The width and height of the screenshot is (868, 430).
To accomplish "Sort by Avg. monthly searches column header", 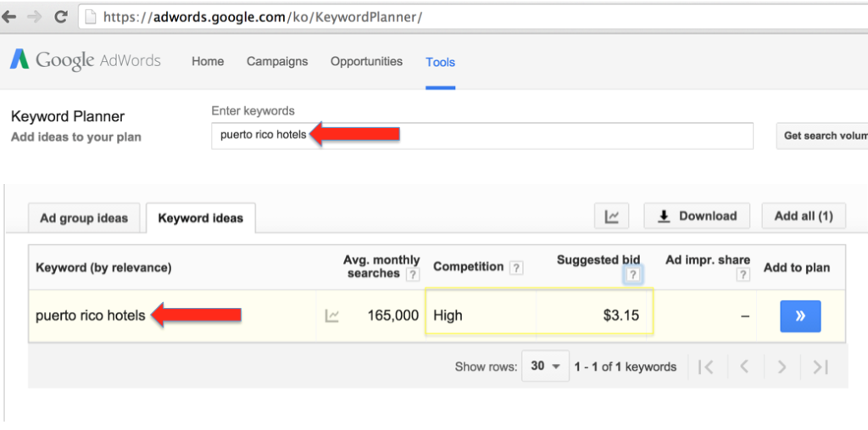I will 381,266.
